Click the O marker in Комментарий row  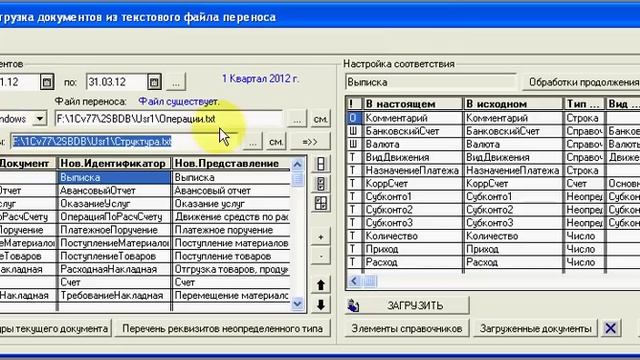[353, 118]
